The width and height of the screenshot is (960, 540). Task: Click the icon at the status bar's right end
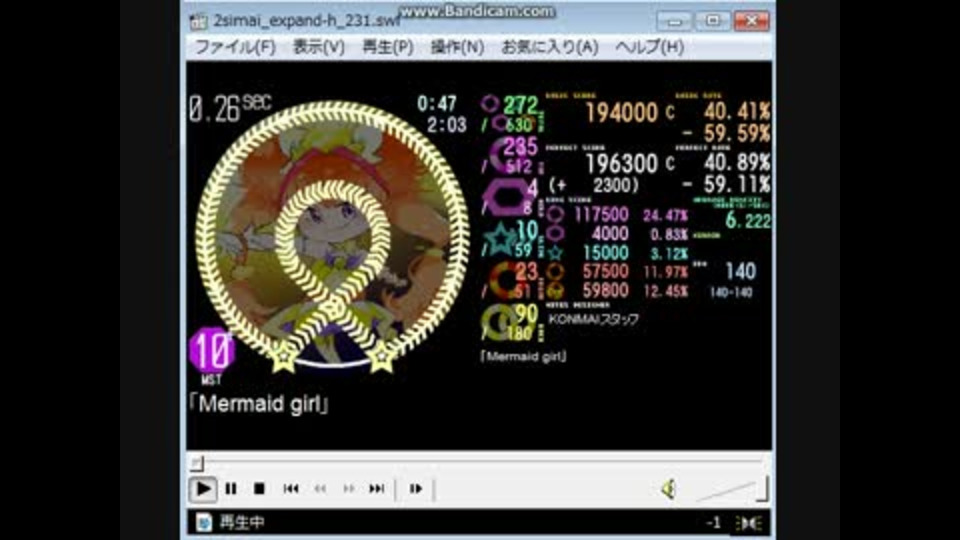click(x=748, y=523)
